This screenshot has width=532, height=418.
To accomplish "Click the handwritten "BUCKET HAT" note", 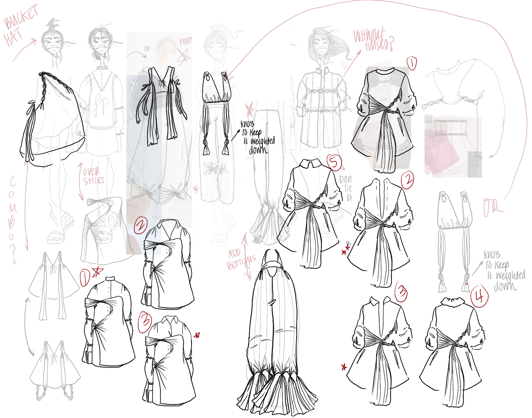I will click(x=20, y=25).
